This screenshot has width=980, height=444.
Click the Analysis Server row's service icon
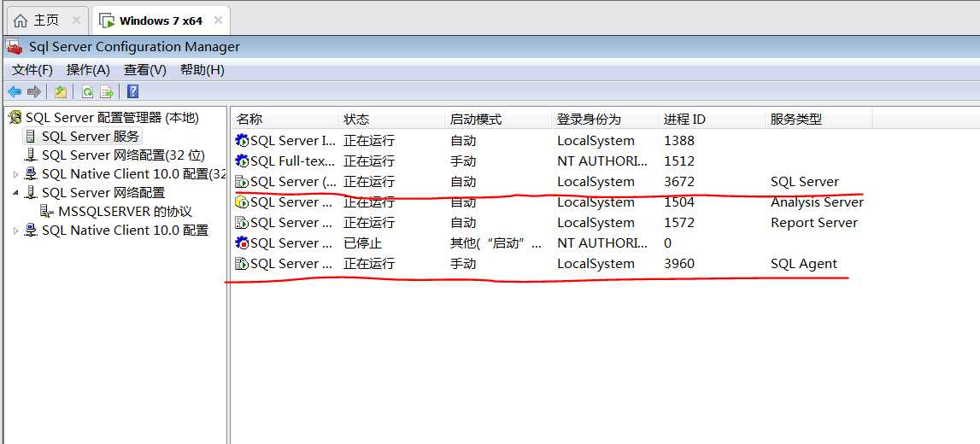pos(242,202)
